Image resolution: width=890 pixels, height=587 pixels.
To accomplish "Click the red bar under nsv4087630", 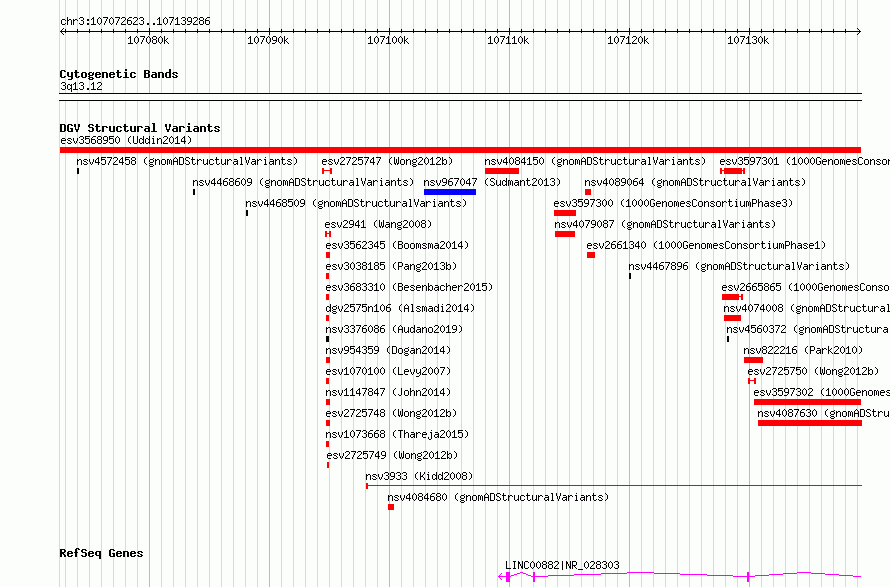I will [x=809, y=423].
